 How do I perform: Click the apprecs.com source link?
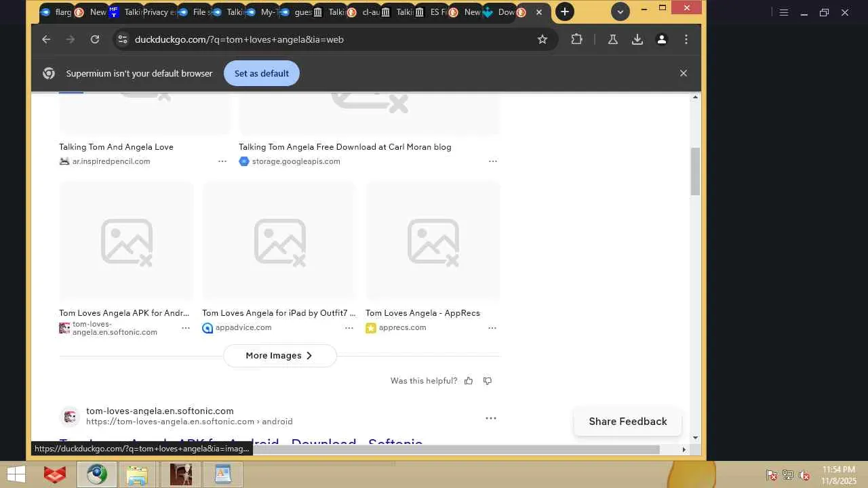(x=402, y=328)
